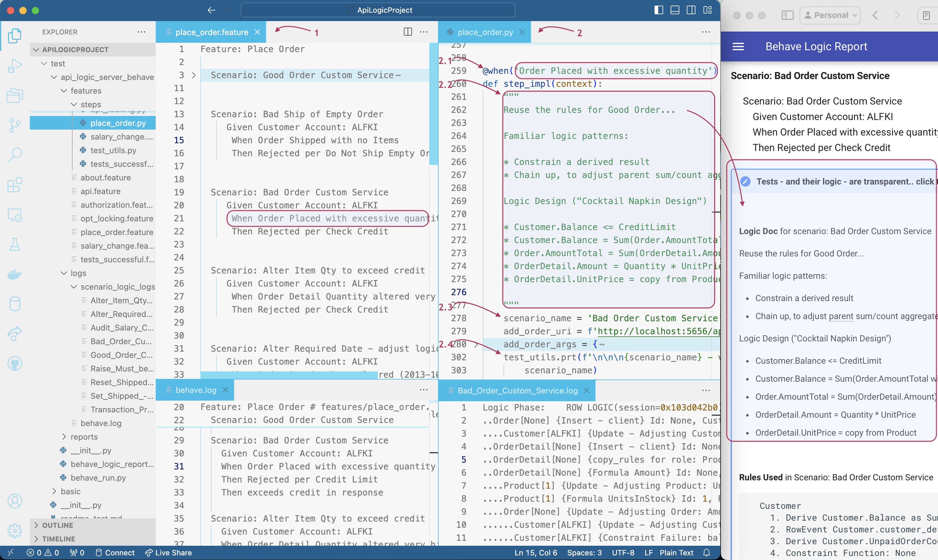The height and width of the screenshot is (560, 938).
Task: Toggle the primary side bar layout button
Action: pyautogui.click(x=658, y=10)
